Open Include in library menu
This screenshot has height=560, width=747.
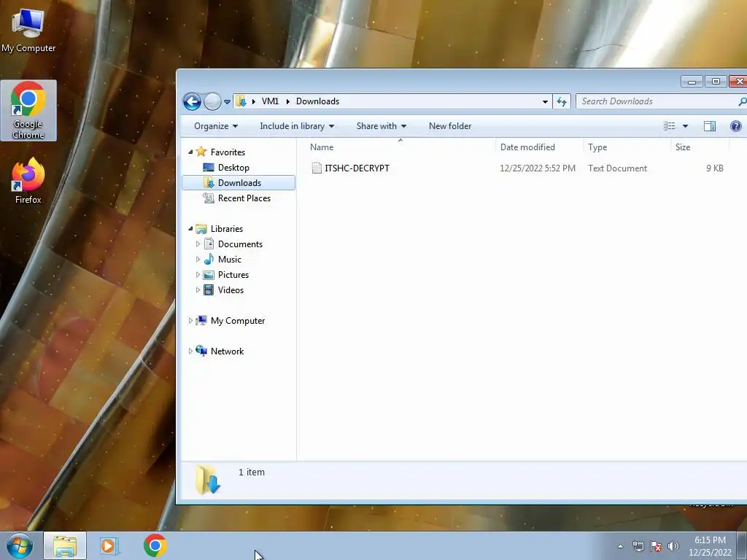click(297, 126)
